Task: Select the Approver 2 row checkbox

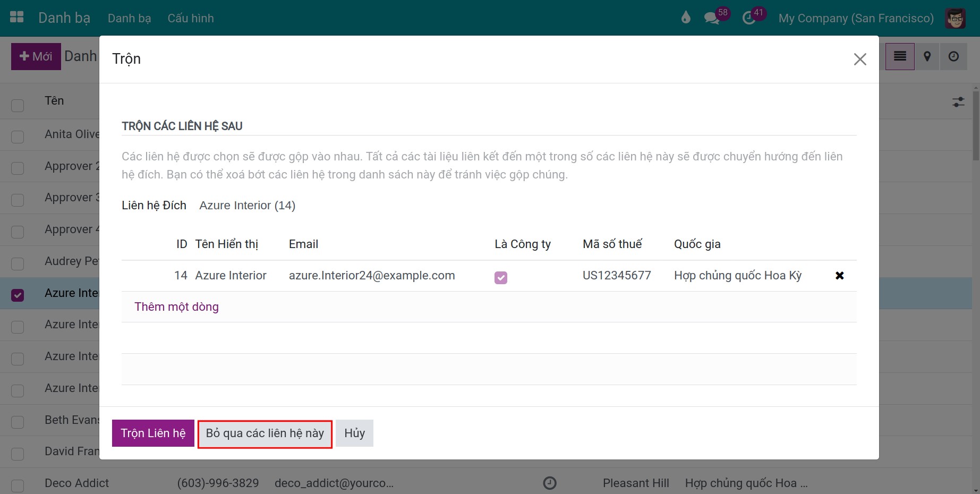Action: click(18, 168)
